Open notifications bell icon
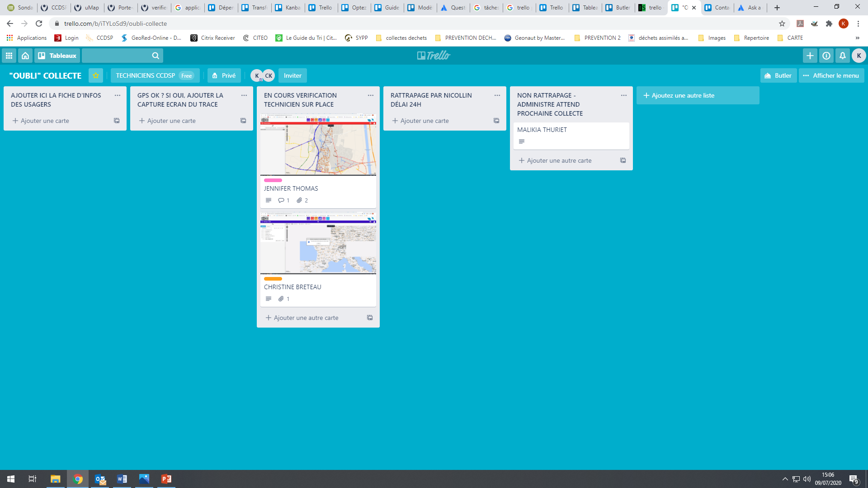Screen dimensions: 868x488 click(x=843, y=56)
